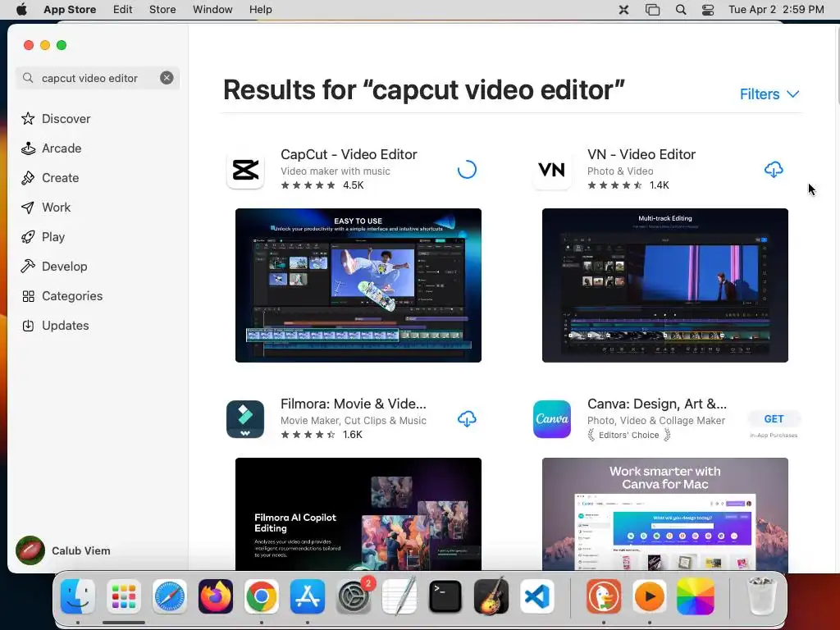Click the CapCut download progress spinner
This screenshot has height=630, width=840.
coord(467,170)
